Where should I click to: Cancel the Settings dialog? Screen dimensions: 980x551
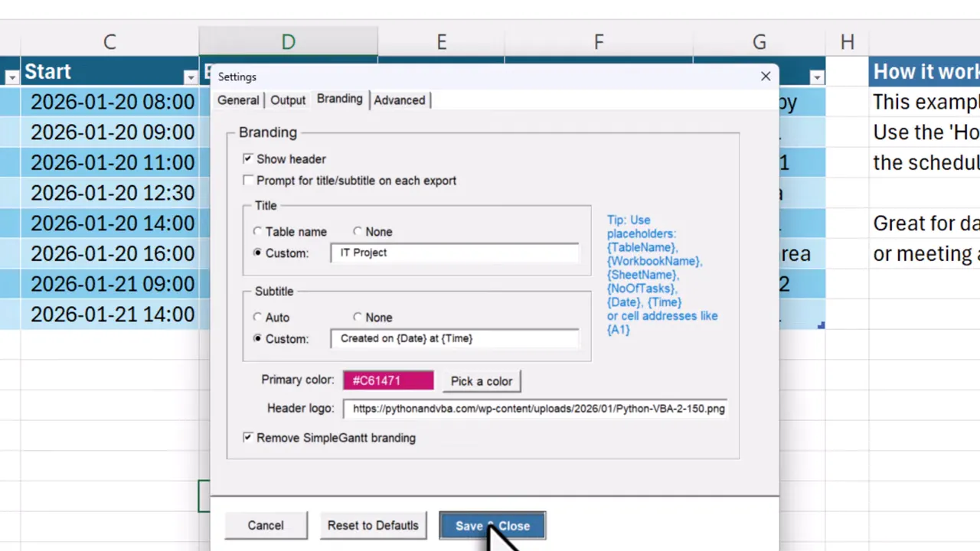(265, 525)
